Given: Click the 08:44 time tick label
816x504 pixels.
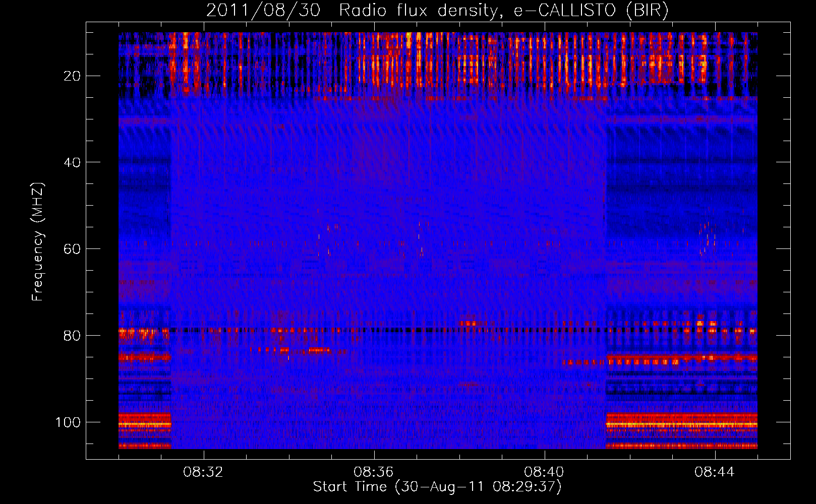Looking at the screenshot, I should pyautogui.click(x=715, y=472).
